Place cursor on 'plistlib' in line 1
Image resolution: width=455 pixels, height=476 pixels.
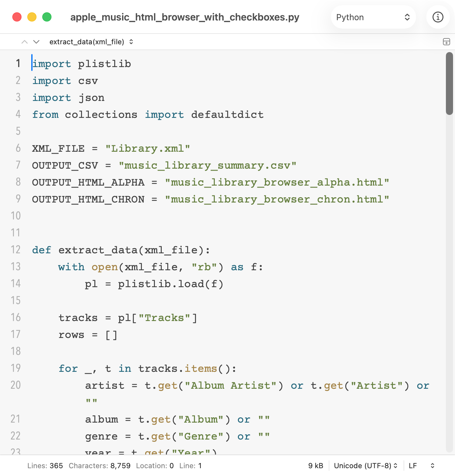[x=104, y=64]
